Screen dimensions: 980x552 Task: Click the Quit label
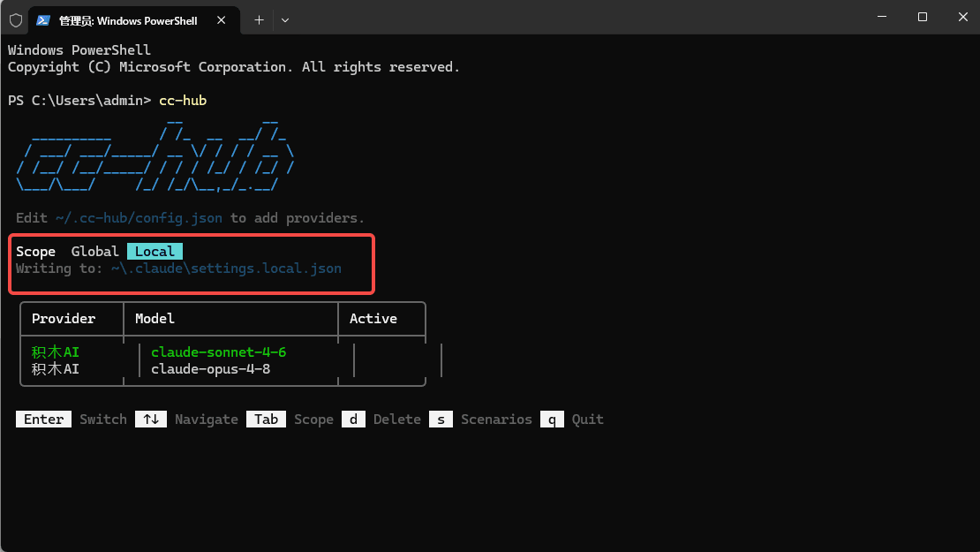[587, 420]
